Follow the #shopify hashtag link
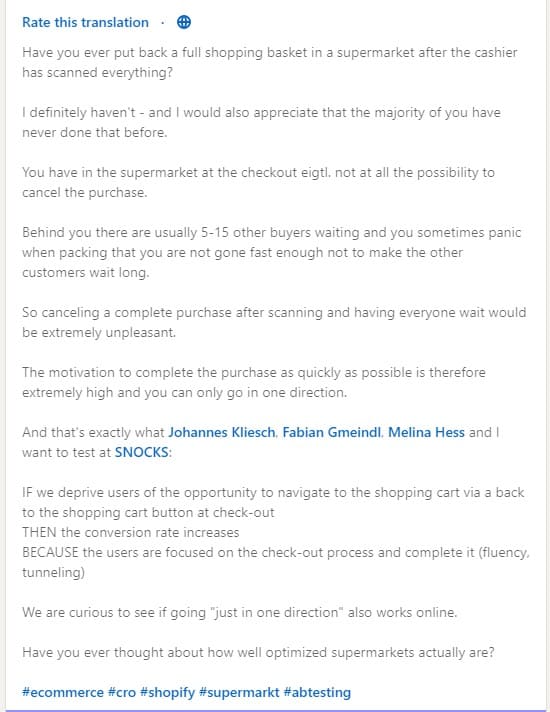The image size is (550, 712). (167, 692)
